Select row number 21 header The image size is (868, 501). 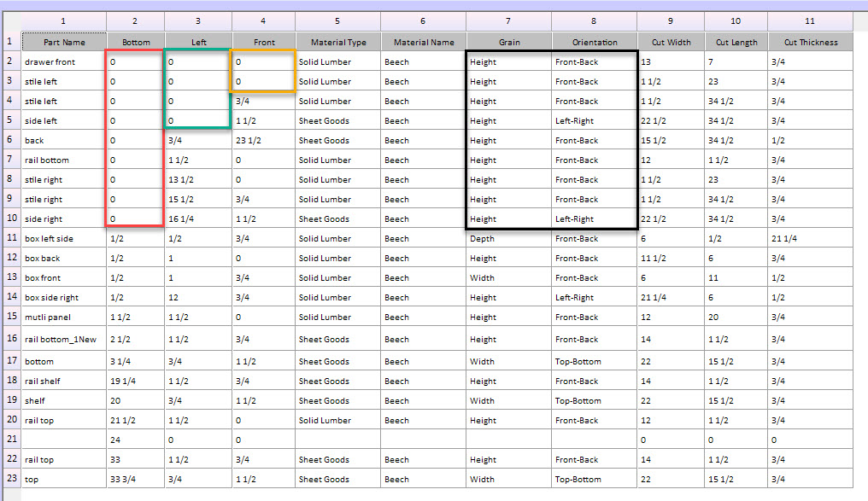(12, 439)
